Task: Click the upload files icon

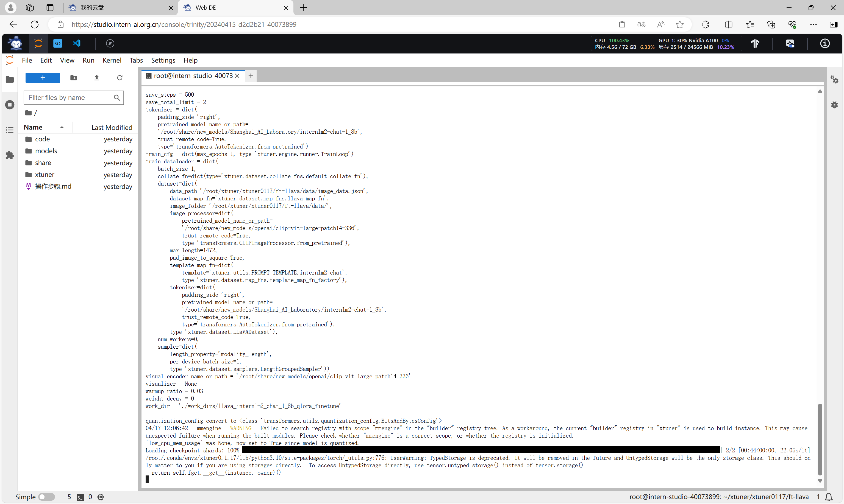Action: pyautogui.click(x=96, y=78)
